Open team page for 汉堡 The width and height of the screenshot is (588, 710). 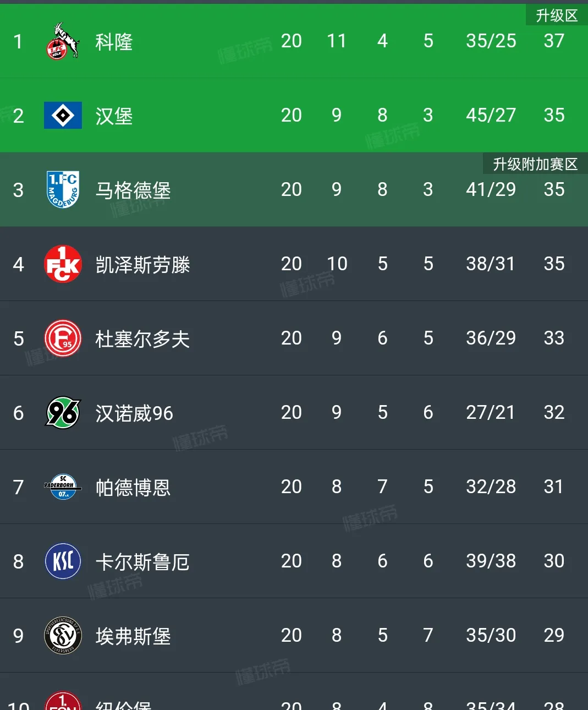114,116
